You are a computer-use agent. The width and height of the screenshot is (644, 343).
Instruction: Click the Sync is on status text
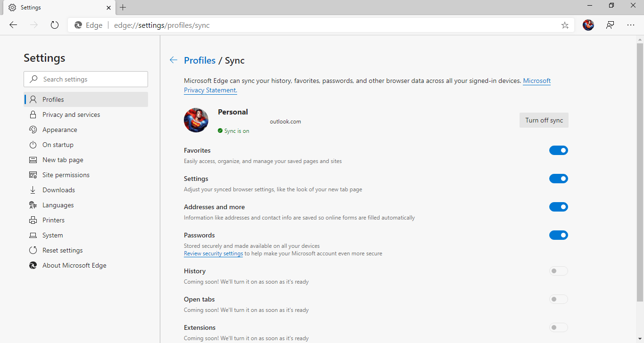(x=237, y=131)
